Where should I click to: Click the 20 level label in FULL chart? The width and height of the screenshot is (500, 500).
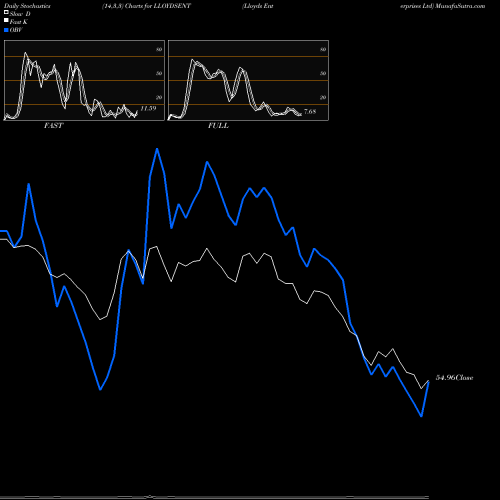point(323,97)
